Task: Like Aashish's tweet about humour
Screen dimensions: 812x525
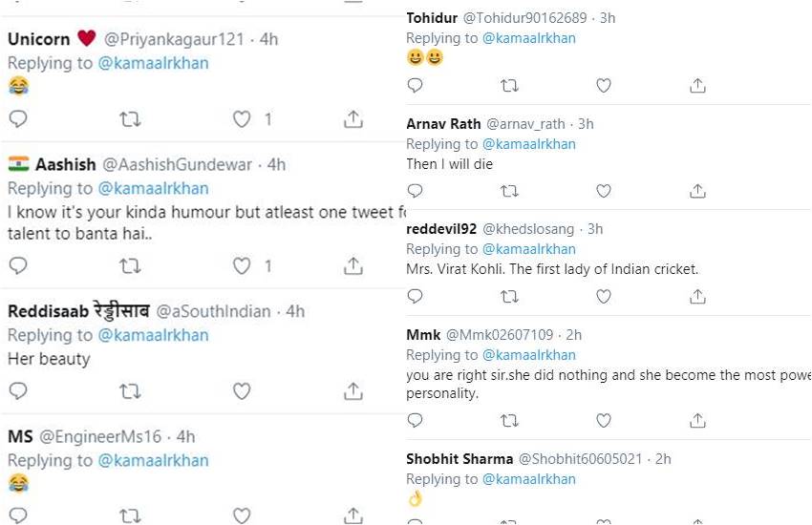Action: [x=242, y=265]
